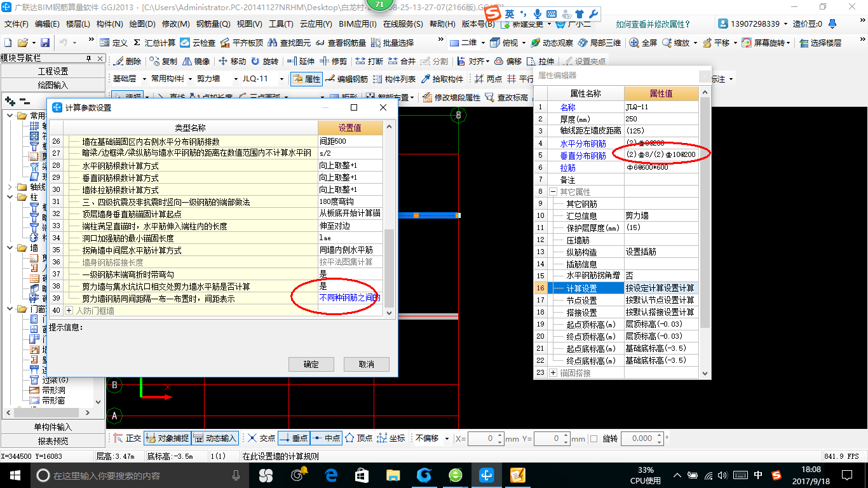Viewport: 868px width, 488px height.
Task: Select 打断 break tool
Action: [369, 62]
